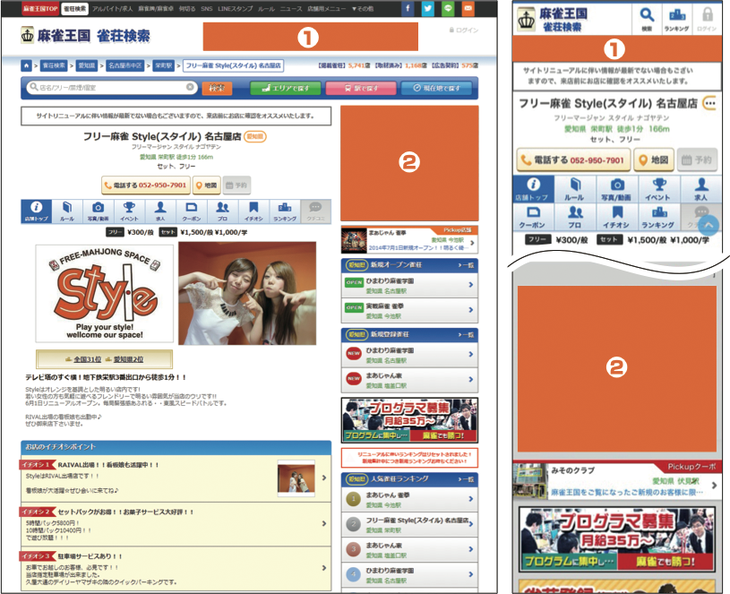Open the Facebook share icon in top bar
This screenshot has height=594, width=730.
pyautogui.click(x=408, y=8)
